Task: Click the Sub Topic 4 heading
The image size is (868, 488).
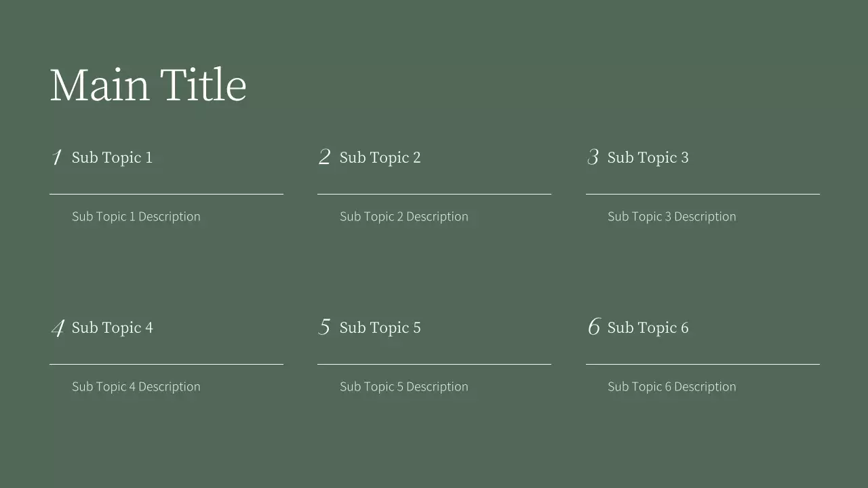Action: [x=112, y=328]
